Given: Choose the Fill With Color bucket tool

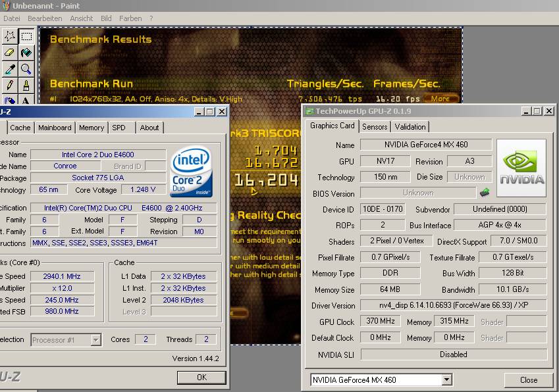Looking at the screenshot, I should click(x=26, y=53).
